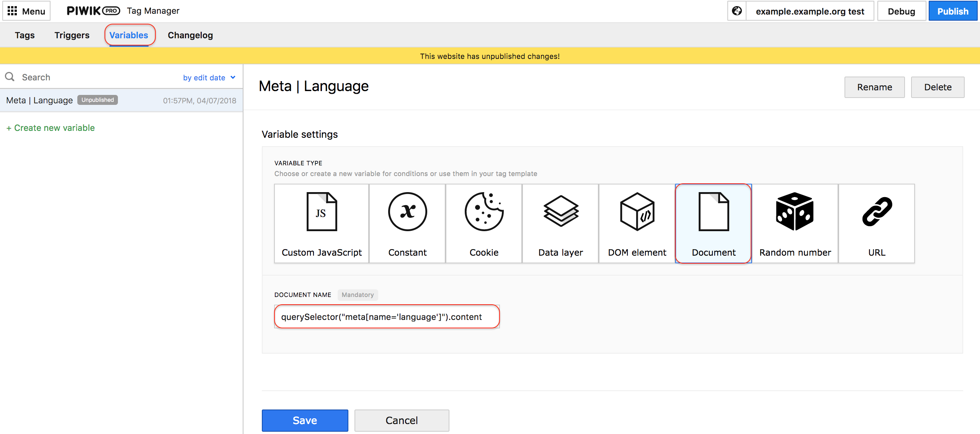Click the Tag Manager title text
980x434 pixels.
click(153, 11)
